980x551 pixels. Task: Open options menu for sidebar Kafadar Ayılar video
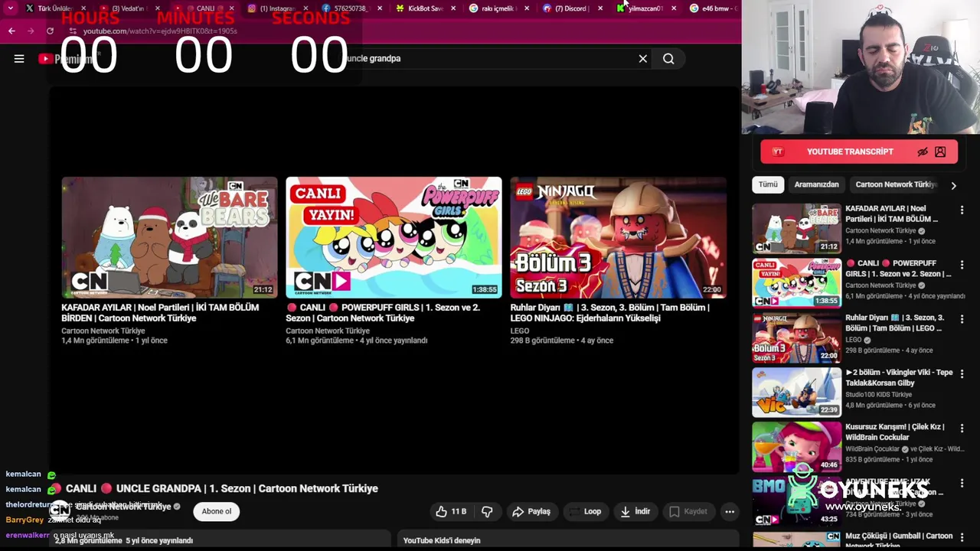[x=962, y=210]
